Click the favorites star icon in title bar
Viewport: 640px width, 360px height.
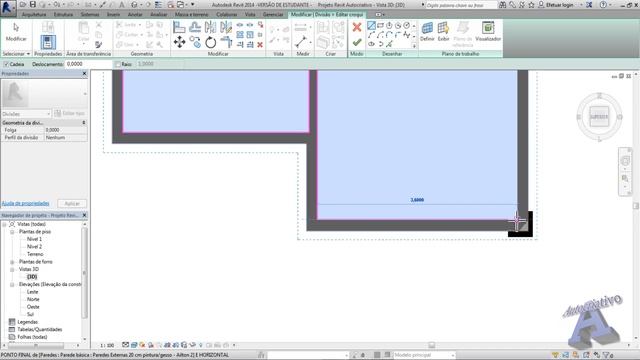point(531,5)
